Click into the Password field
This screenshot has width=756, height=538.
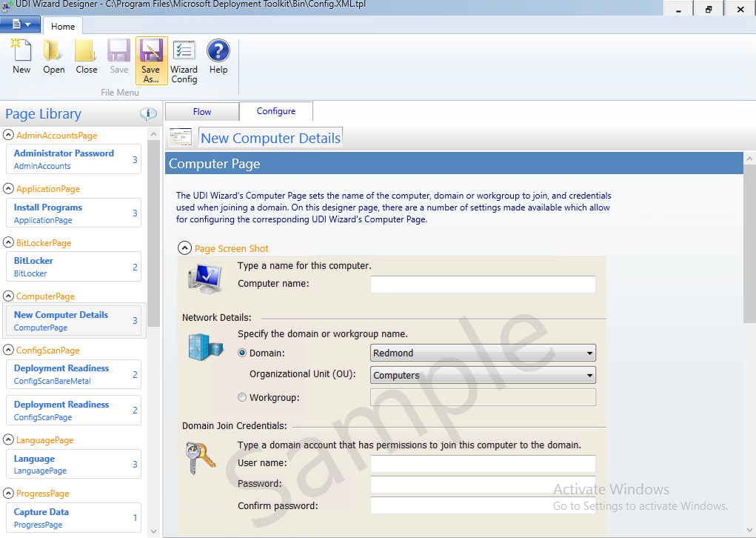pos(483,485)
